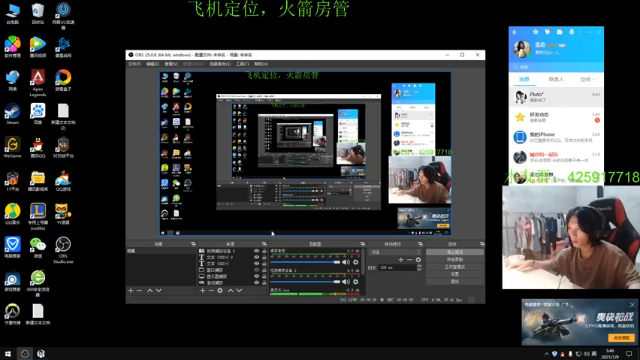Switch to the 消息 tab in QQ

(524, 80)
